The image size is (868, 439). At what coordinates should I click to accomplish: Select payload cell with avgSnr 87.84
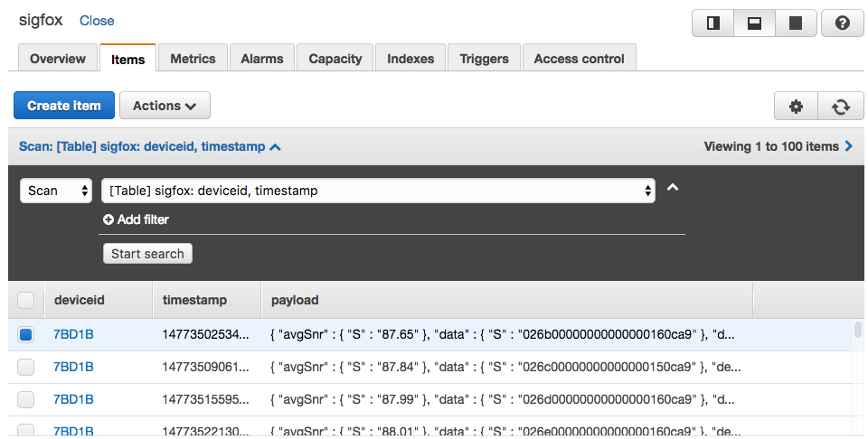505,367
